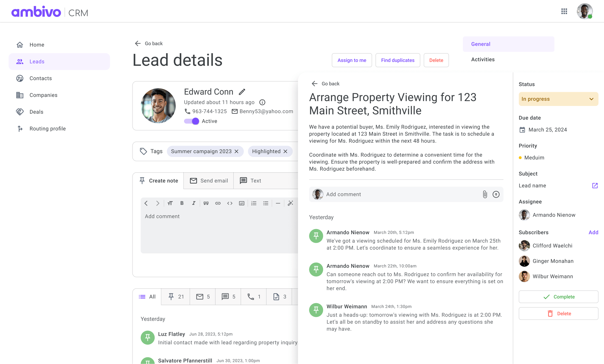
Task: Expand the undo history back arrow
Action: point(146,203)
